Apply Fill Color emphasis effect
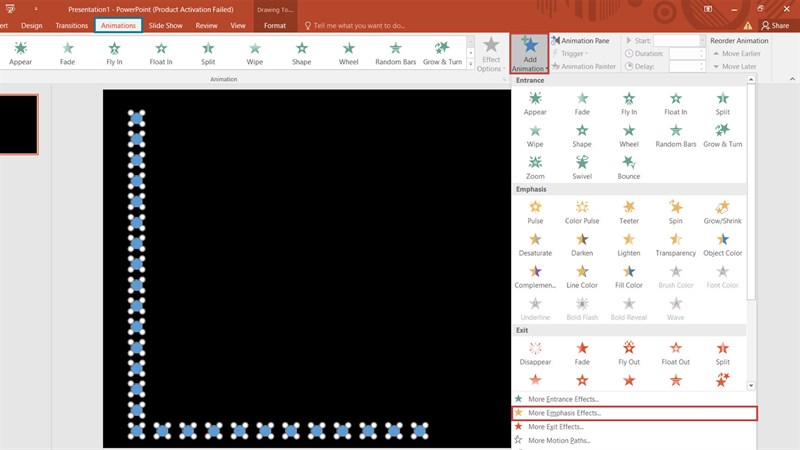800x450 pixels. pyautogui.click(x=629, y=277)
